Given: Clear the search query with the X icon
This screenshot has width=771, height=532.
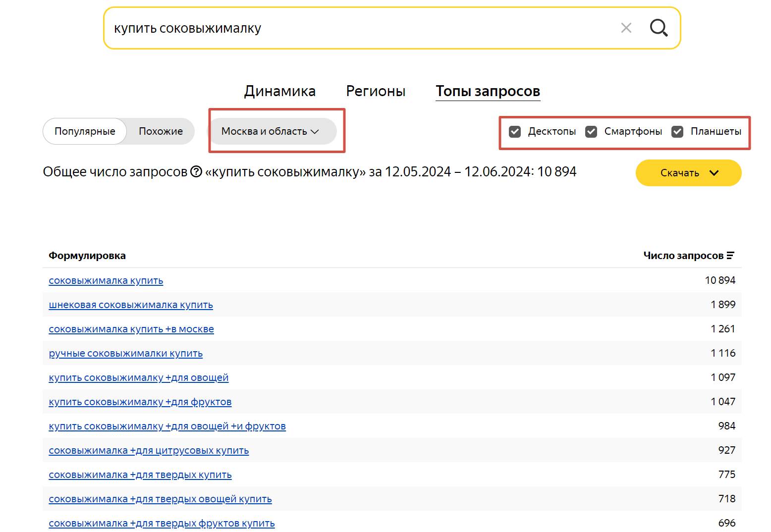Looking at the screenshot, I should [626, 28].
